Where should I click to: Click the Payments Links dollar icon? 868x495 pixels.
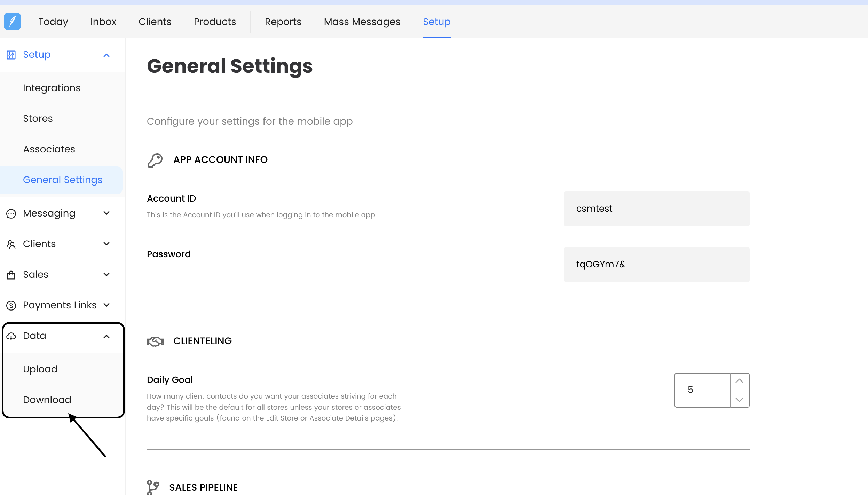coord(11,306)
